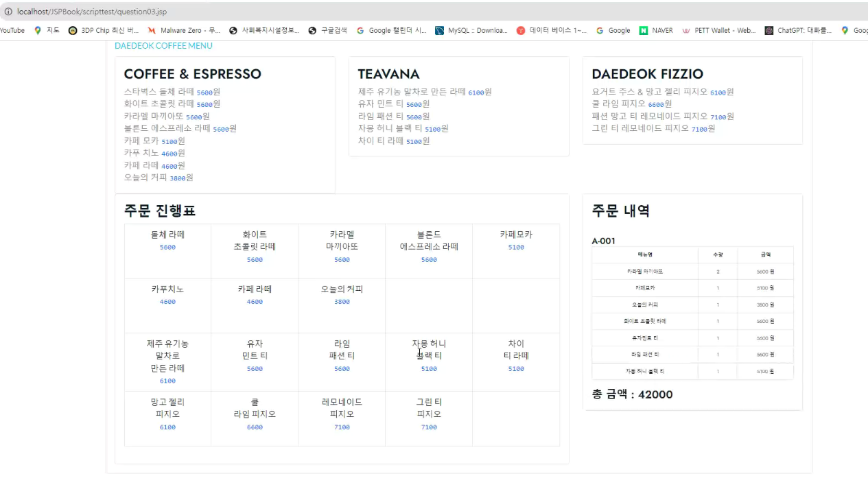Click 스타벅스 돌체 라떼 5600원 in menu list
Viewport: 868px width, 500px height.
click(x=172, y=92)
